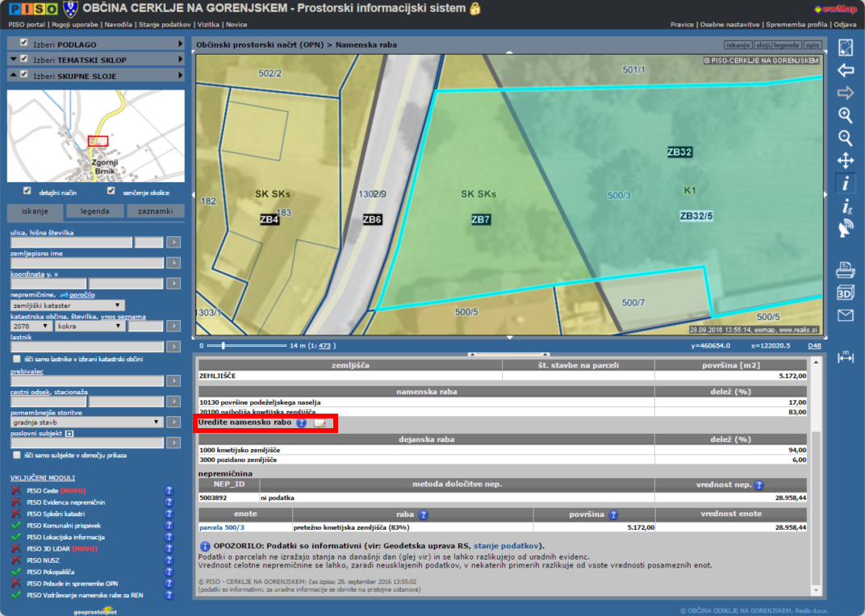Viewport: 865px width, 616px height.
Task: Click the zoom out magnifier tool
Action: (x=845, y=138)
